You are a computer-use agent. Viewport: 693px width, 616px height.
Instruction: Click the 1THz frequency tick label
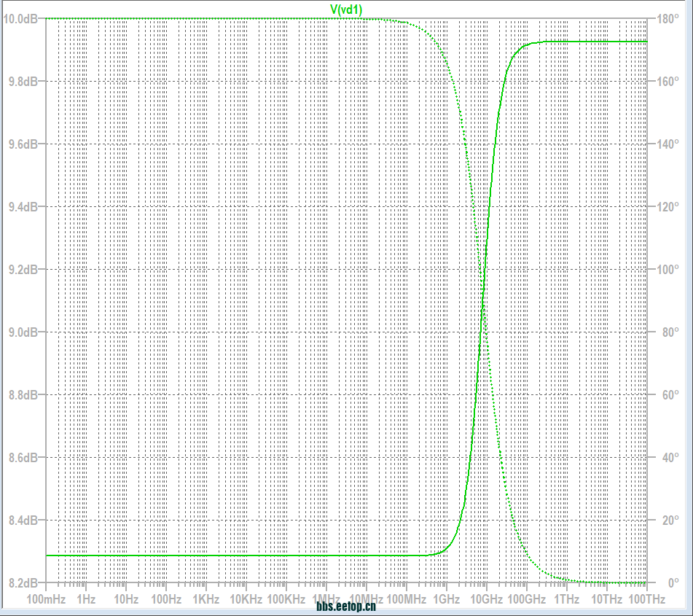pos(566,599)
